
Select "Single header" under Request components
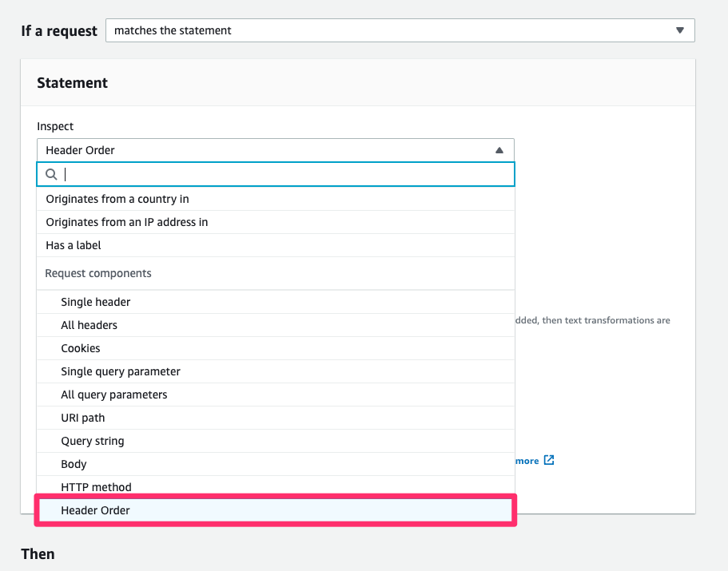95,301
